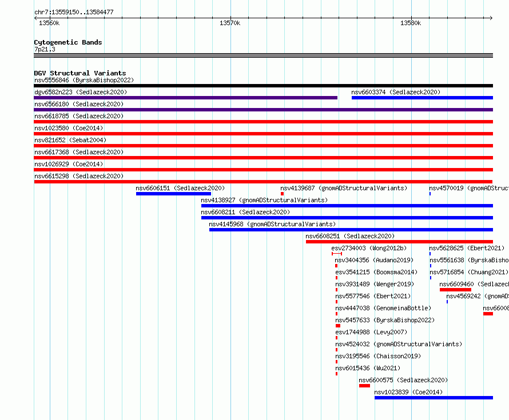This screenshot has height=420, width=509.
Task: Click the red bar under nsv6600575
Action: (364, 386)
